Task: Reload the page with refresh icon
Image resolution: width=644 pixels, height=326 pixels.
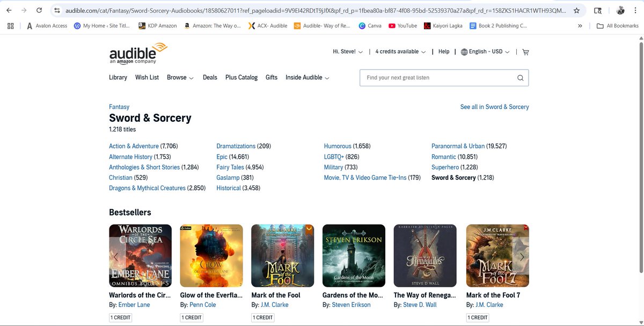Action: [39, 10]
